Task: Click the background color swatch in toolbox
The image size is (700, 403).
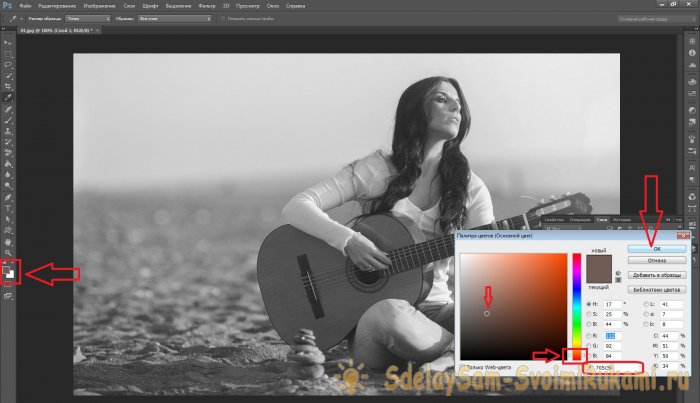Action: [x=11, y=276]
